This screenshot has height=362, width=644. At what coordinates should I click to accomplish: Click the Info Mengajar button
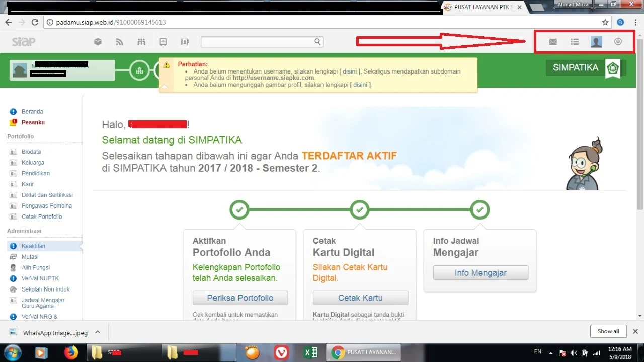tap(480, 273)
